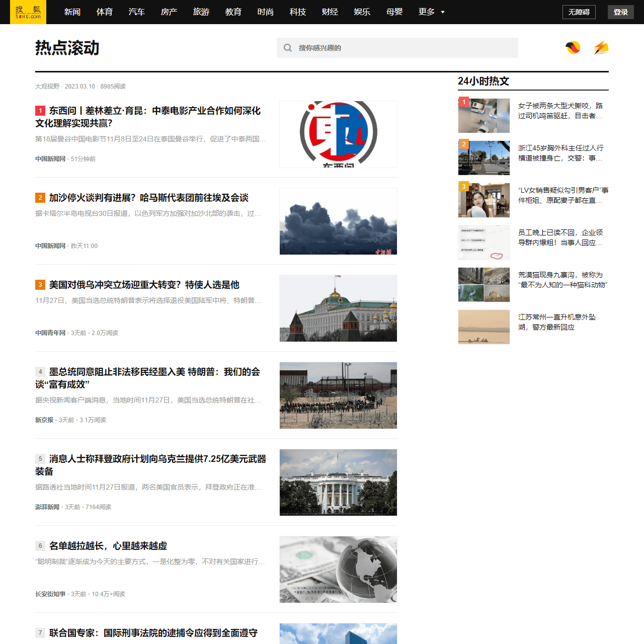Open the 科技 section
The image size is (644, 644).
298,12
